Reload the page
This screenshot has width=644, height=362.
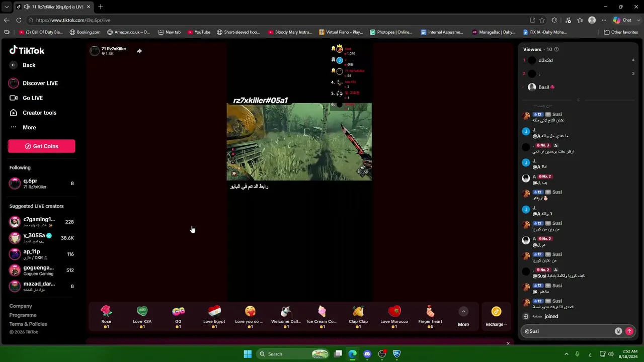19,20
